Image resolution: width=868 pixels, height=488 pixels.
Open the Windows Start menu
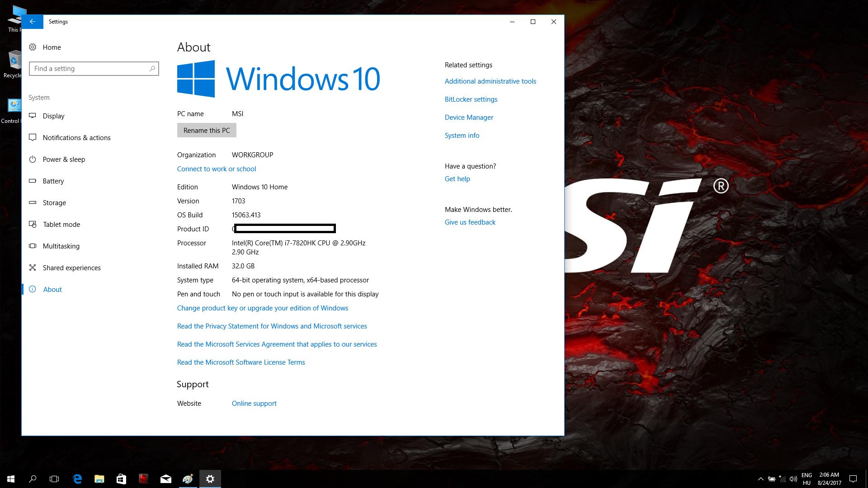tap(11, 479)
